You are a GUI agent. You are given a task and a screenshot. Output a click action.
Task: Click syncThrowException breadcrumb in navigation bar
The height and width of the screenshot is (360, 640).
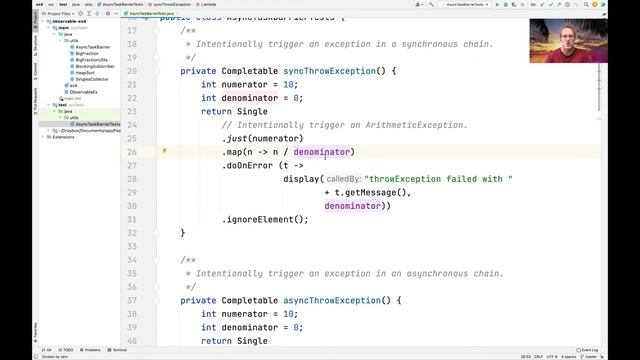click(169, 4)
